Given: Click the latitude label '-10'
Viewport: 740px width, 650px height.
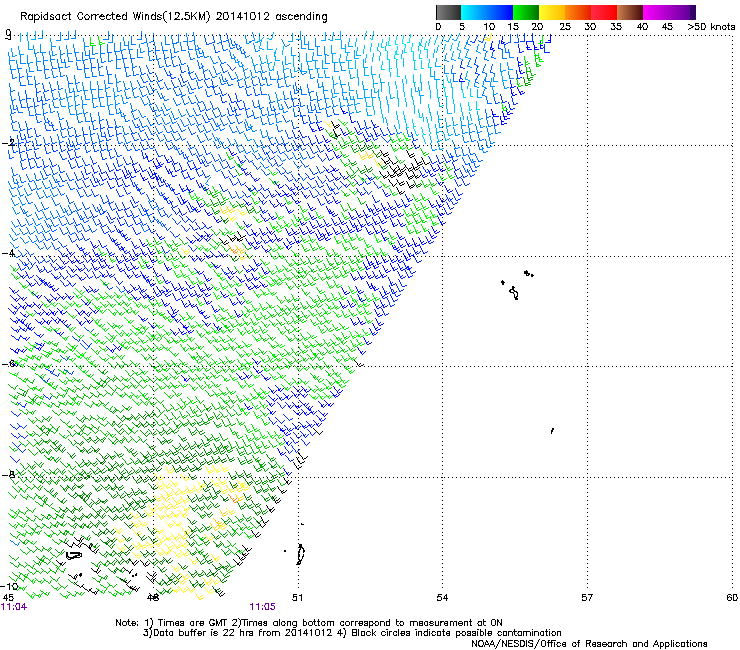Looking at the screenshot, I should coord(9,586).
